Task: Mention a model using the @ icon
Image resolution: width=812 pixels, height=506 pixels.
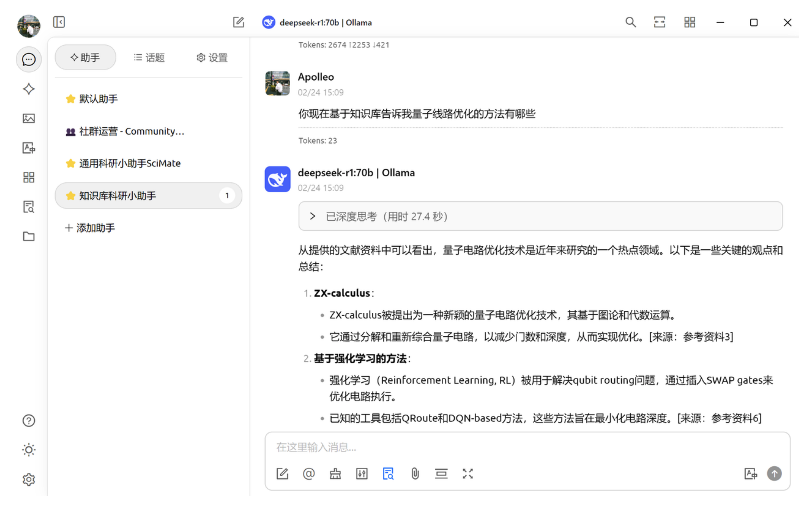Action: 308,473
